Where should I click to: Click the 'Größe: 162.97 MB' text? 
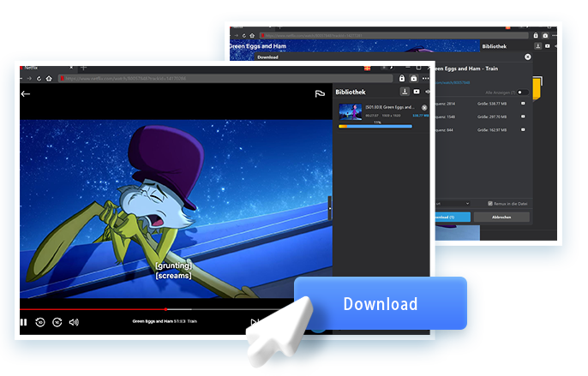[492, 130]
